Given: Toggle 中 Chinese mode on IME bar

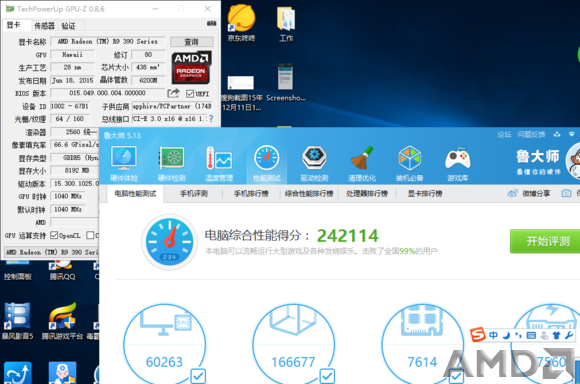Looking at the screenshot, I should click(493, 335).
